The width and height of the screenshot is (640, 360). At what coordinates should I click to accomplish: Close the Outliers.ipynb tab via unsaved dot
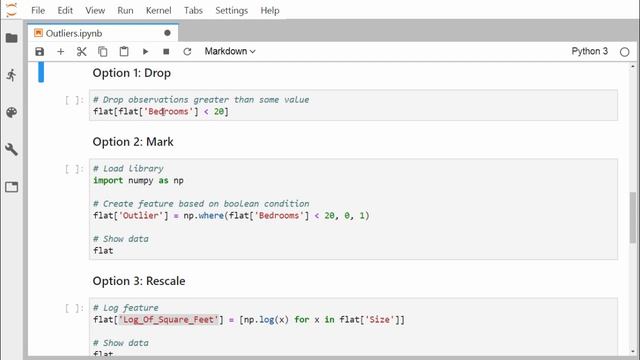tap(167, 33)
